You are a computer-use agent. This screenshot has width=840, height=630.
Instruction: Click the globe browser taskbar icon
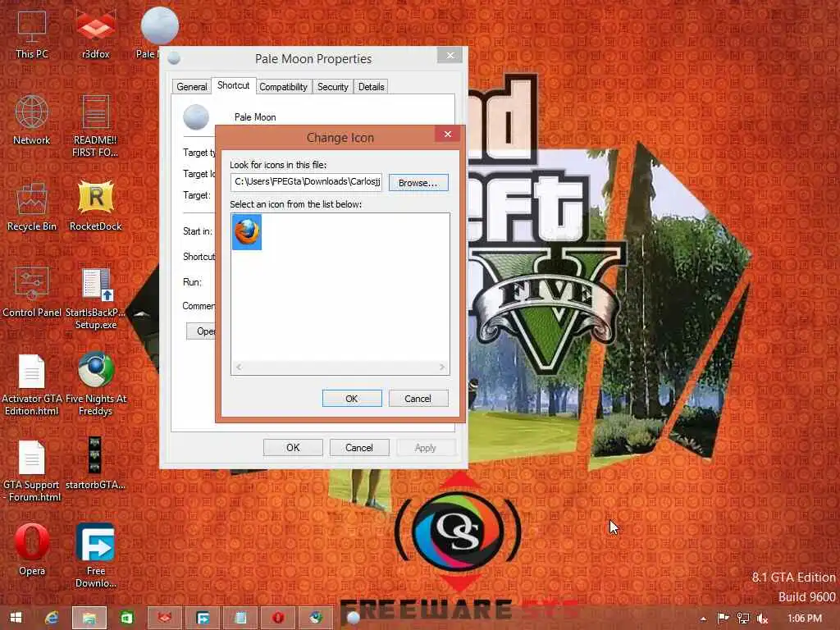pos(316,618)
